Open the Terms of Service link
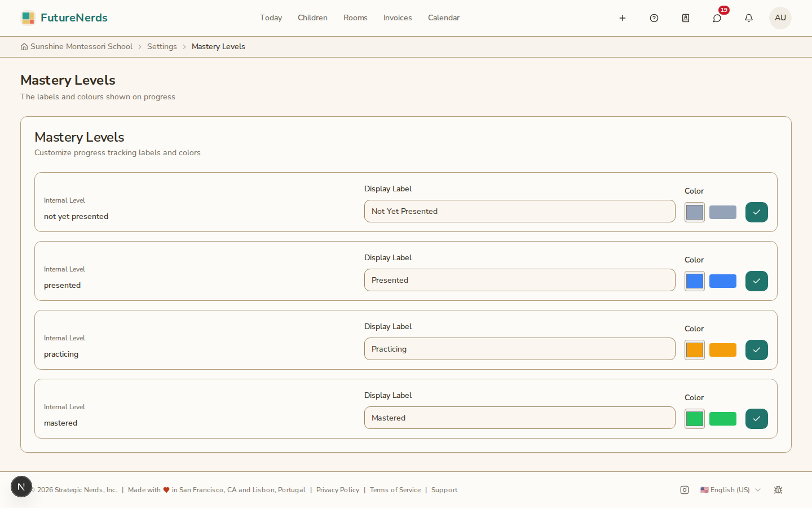This screenshot has width=812, height=508. 395,490
